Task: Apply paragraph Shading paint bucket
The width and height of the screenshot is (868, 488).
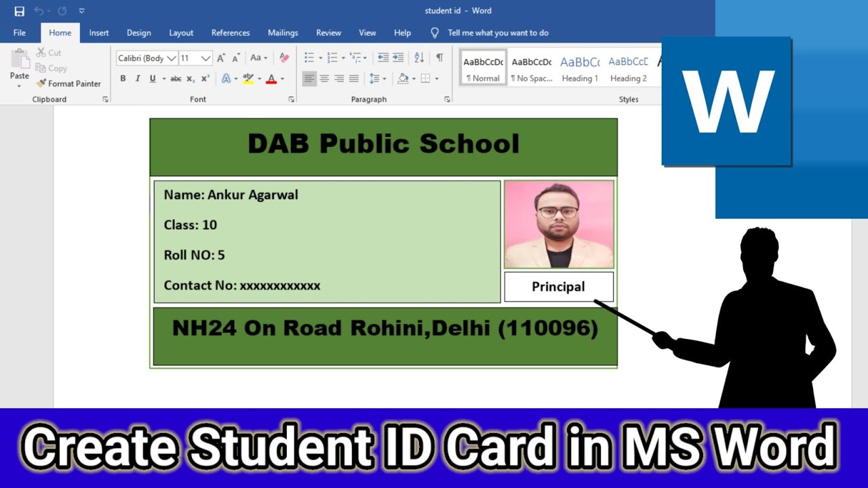Action: click(403, 79)
